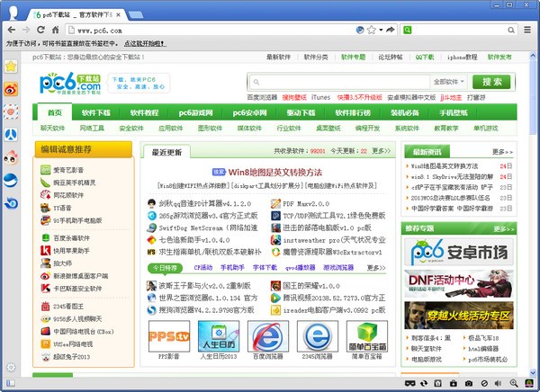
Task: Click the forward navigation arrow
Action: 26,30
